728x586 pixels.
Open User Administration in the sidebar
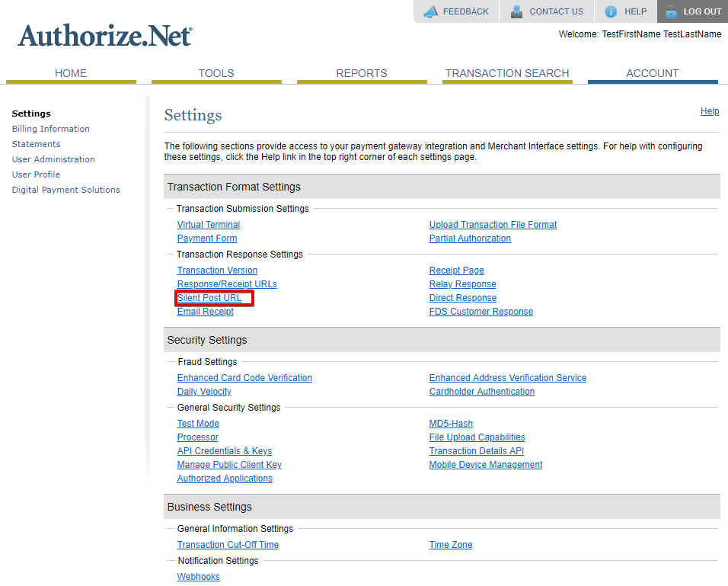pos(53,159)
